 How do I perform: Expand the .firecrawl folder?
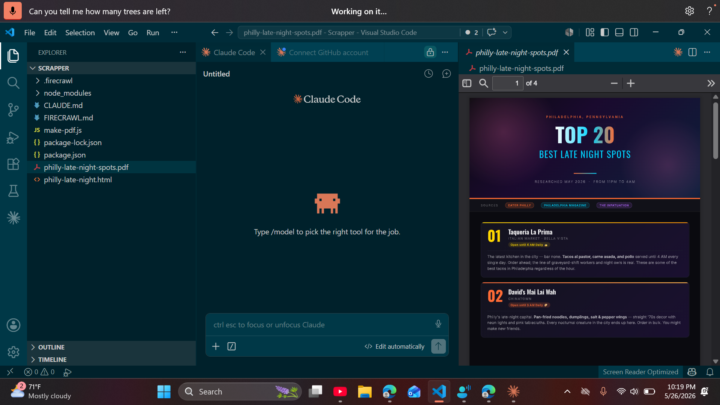58,80
